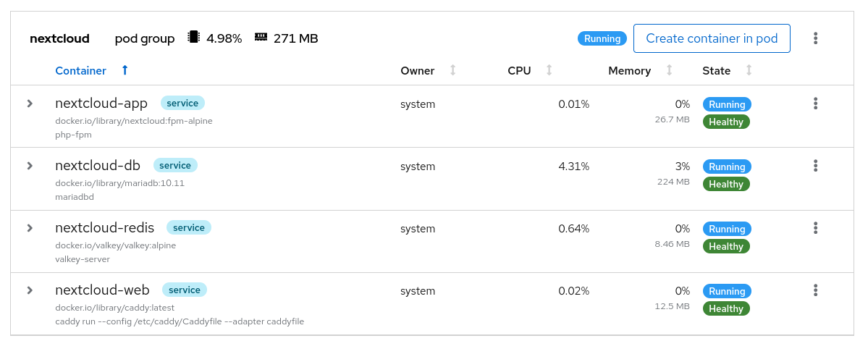
Task: Click the service badge on nextcloud-app
Action: pos(183,103)
